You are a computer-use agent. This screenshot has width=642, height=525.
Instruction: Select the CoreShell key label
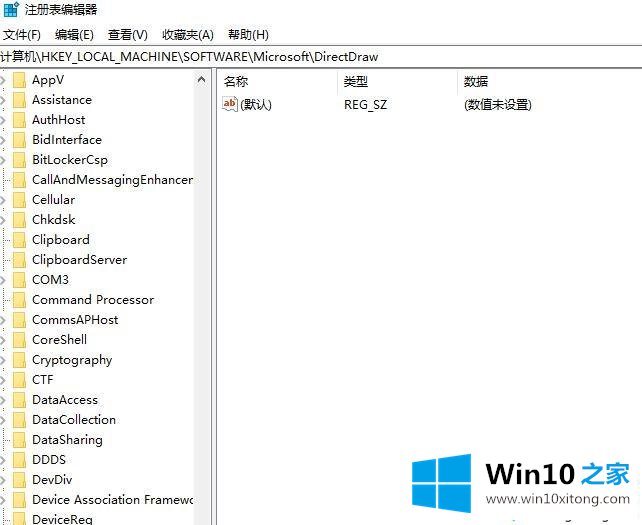coord(59,340)
